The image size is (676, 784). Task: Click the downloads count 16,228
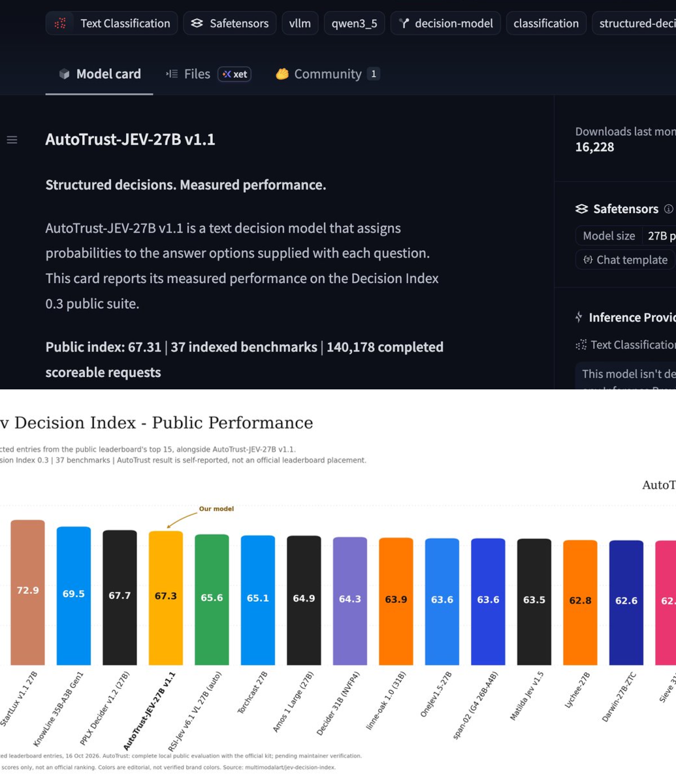[594, 147]
